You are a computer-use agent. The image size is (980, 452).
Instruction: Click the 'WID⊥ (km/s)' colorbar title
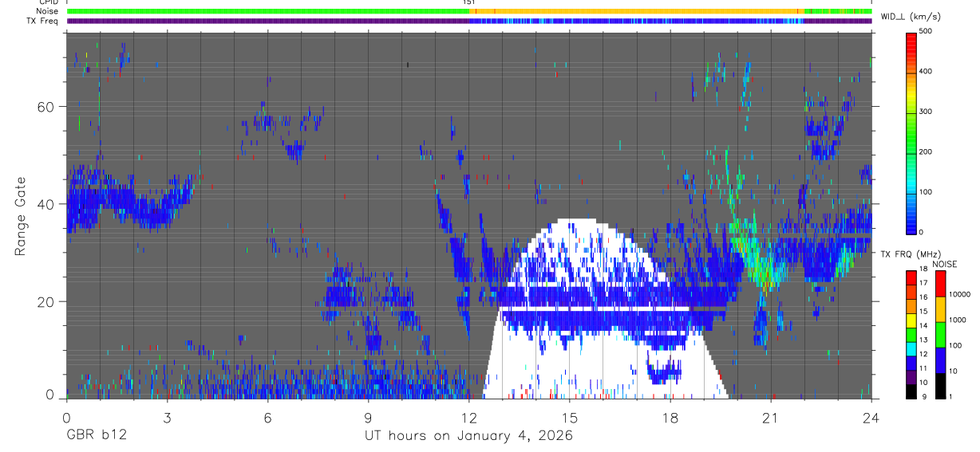tap(909, 16)
